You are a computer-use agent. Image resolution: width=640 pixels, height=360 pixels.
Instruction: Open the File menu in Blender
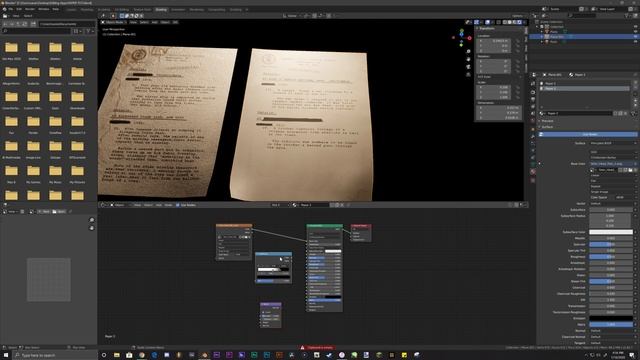11,9
